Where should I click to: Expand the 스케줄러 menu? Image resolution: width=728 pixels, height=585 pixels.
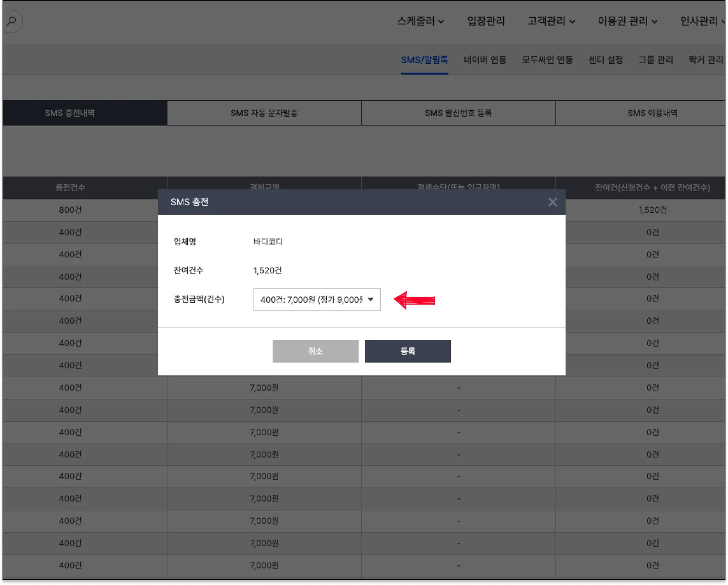(420, 21)
